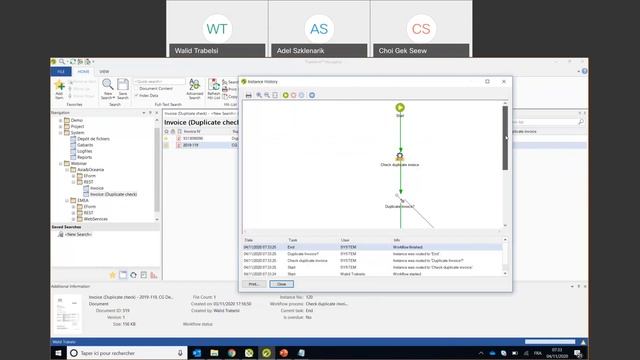Screen dimensions: 640x360
Task: Select Depot de fichiers in navigation tree
Action: coord(93,139)
